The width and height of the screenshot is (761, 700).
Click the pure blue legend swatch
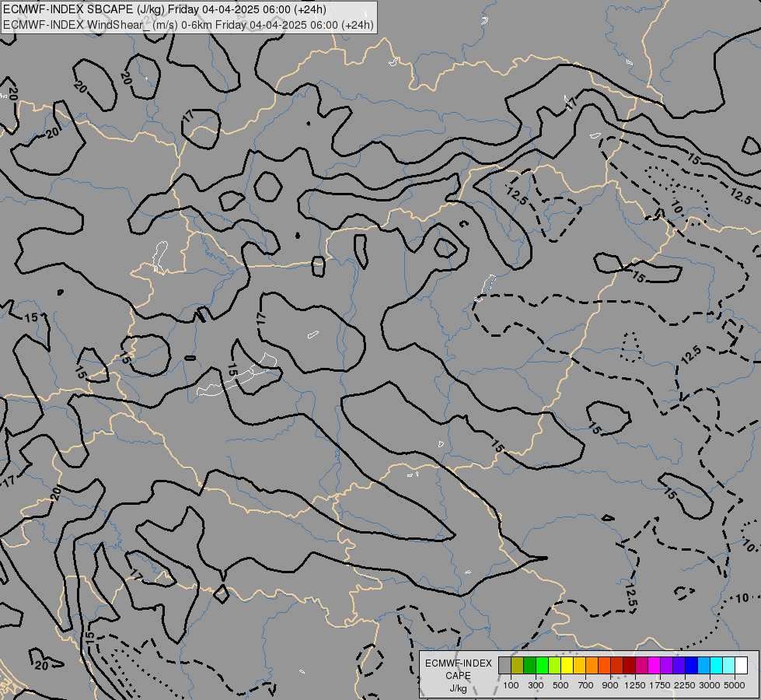[x=692, y=665]
